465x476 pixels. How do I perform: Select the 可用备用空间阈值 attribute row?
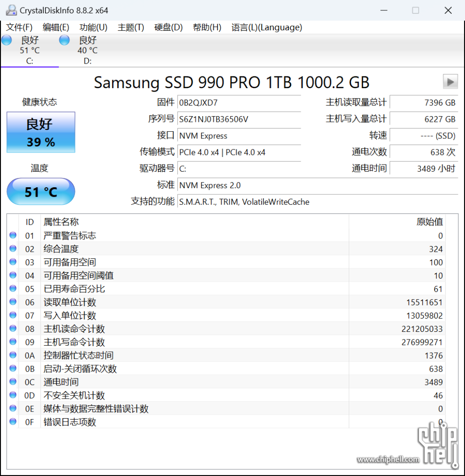coord(226,275)
